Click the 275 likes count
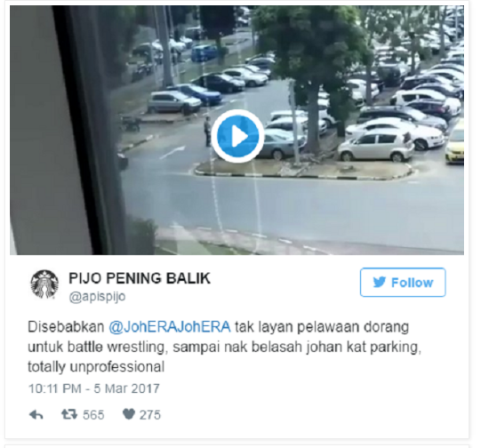 (150, 415)
